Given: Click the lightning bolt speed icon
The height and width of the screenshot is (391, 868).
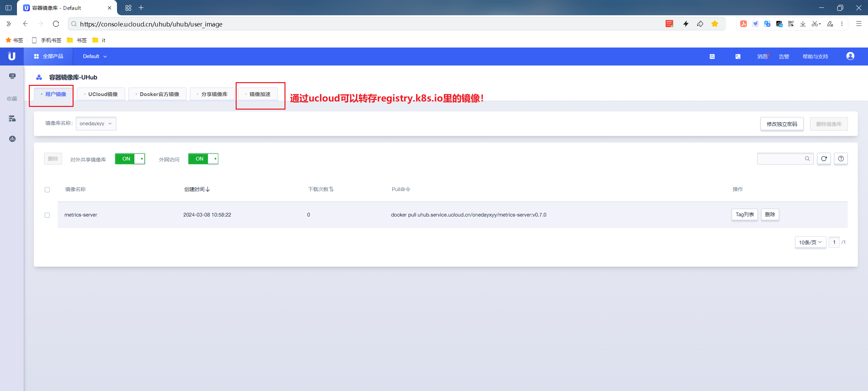Looking at the screenshot, I should pos(686,24).
